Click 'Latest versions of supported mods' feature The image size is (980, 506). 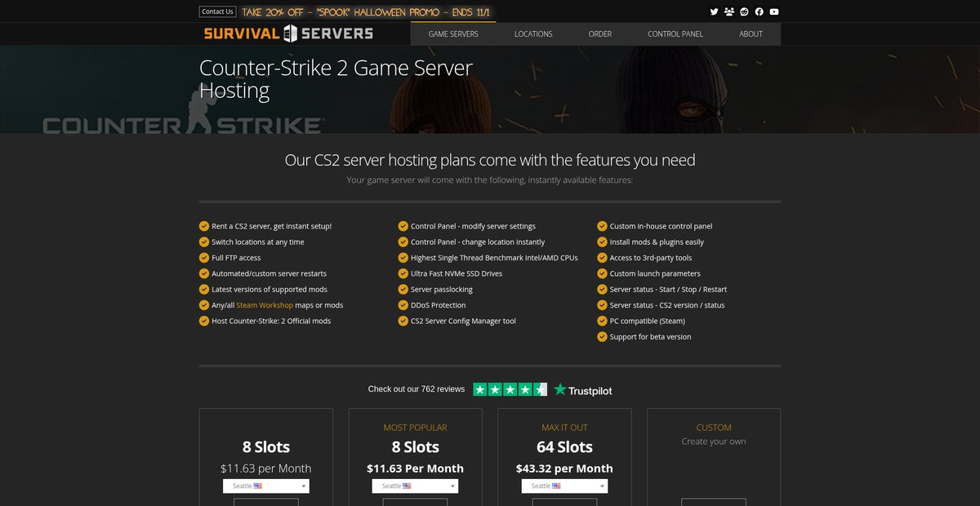(269, 290)
